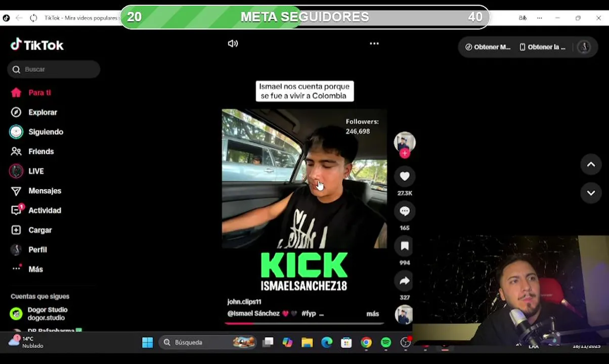This screenshot has width=609, height=364.
Task: Click the browser refresh icon
Action: point(33,18)
